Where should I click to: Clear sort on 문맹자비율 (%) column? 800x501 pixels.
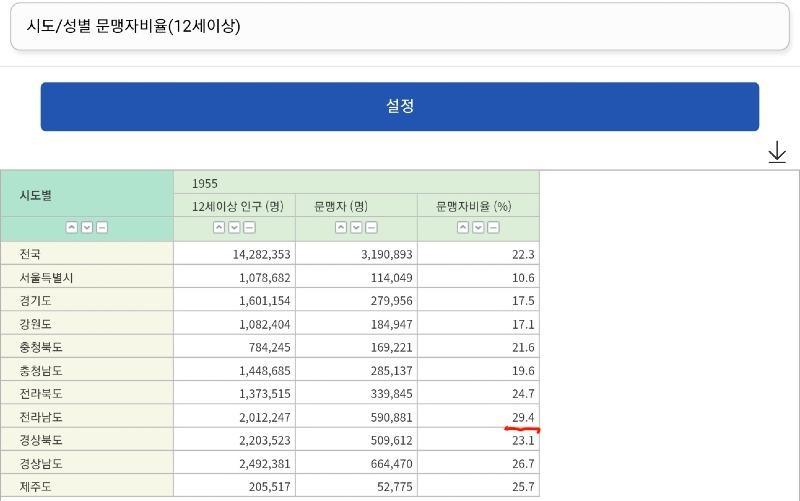coord(493,228)
